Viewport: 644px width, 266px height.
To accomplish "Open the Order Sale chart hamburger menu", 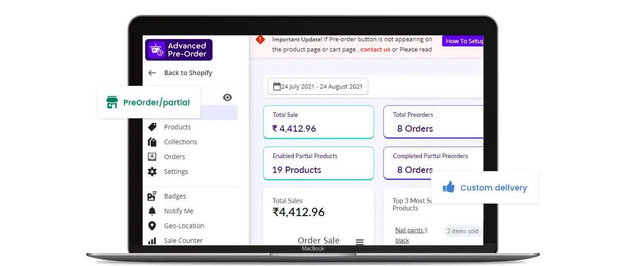I will click(x=360, y=242).
